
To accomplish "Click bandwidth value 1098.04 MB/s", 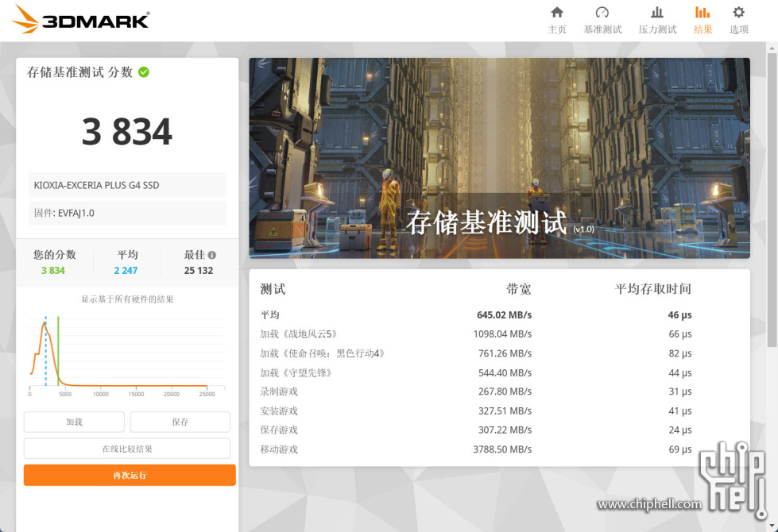I will [502, 334].
